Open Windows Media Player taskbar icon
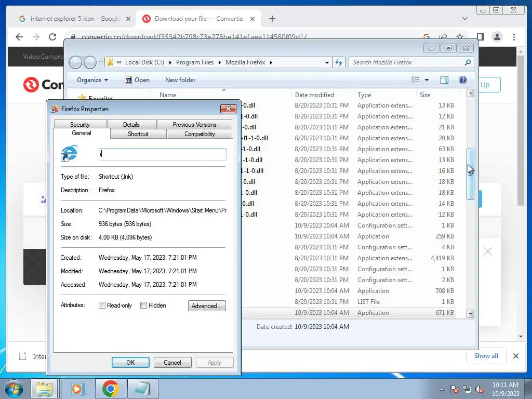532x399 pixels. coord(78,389)
